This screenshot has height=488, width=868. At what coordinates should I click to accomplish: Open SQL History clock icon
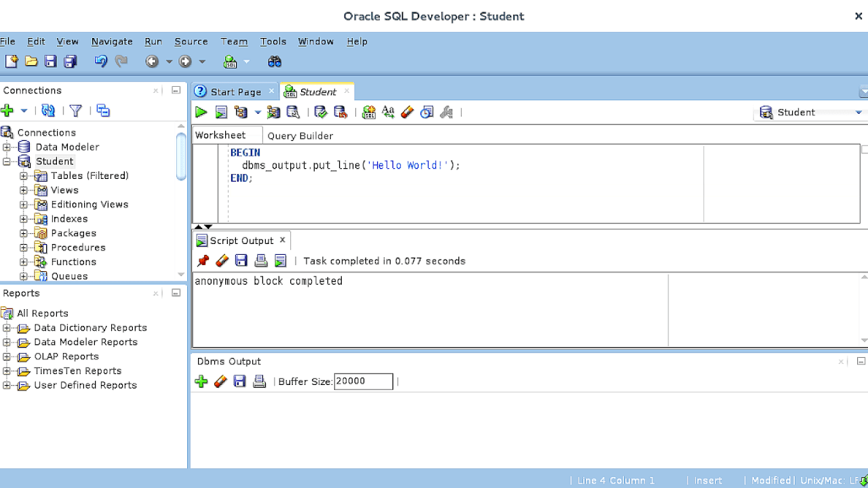pyautogui.click(x=427, y=113)
